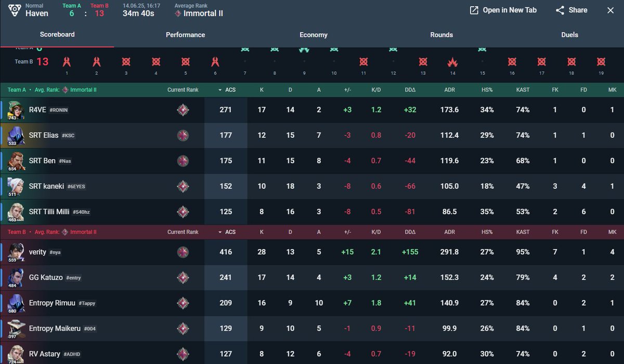Click verity's current rank badge
The height and width of the screenshot is (364, 624).
(x=183, y=252)
